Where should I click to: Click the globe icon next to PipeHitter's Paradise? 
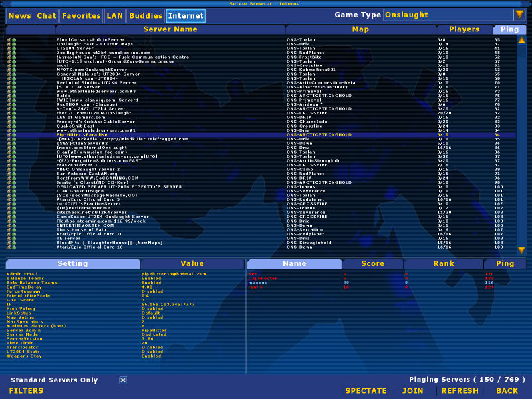coord(9,136)
